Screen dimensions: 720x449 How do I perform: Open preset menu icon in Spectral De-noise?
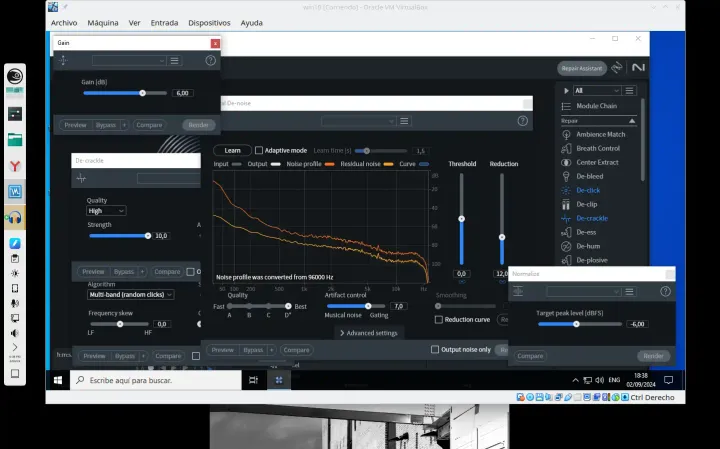pos(404,121)
